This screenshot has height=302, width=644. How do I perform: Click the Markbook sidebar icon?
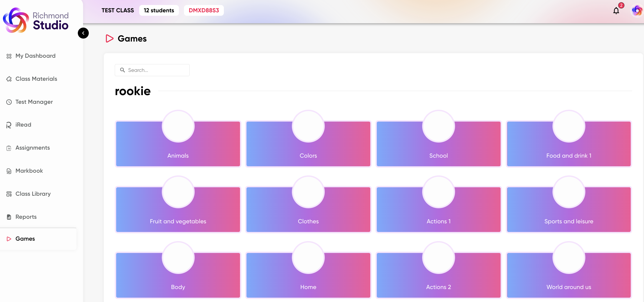[9, 171]
